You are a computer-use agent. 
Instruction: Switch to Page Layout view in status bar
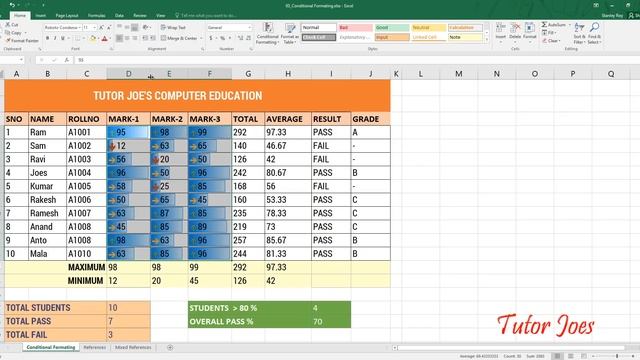(571, 356)
